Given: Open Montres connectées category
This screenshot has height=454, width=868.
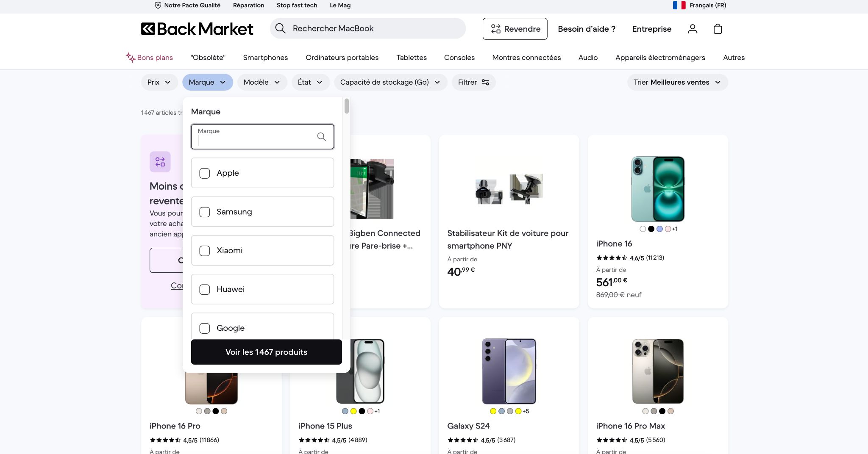Looking at the screenshot, I should pyautogui.click(x=526, y=58).
